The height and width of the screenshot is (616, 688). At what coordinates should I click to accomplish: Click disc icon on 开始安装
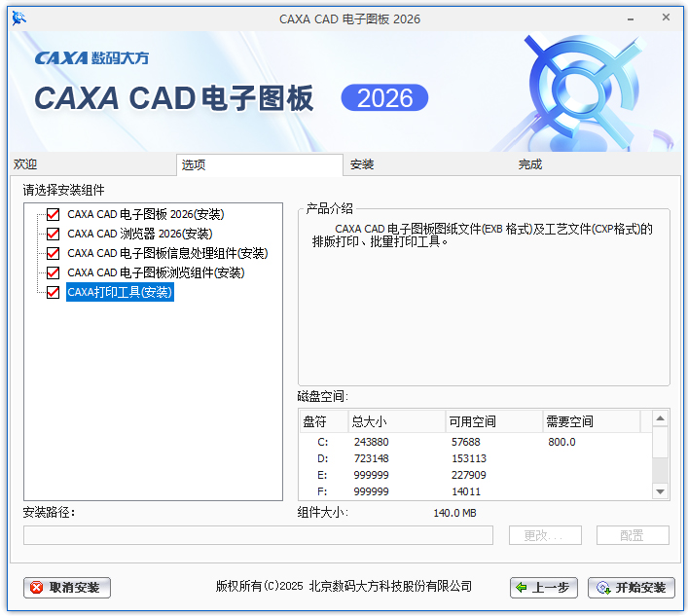coord(603,588)
